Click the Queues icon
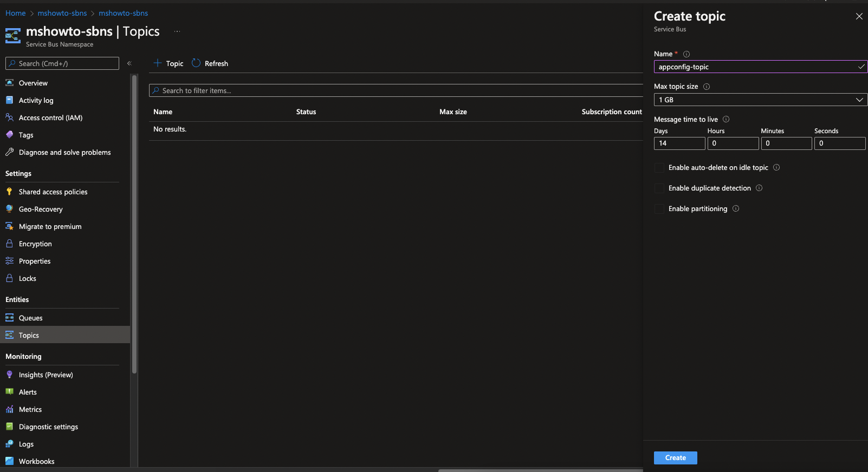The width and height of the screenshot is (868, 472). click(x=9, y=318)
